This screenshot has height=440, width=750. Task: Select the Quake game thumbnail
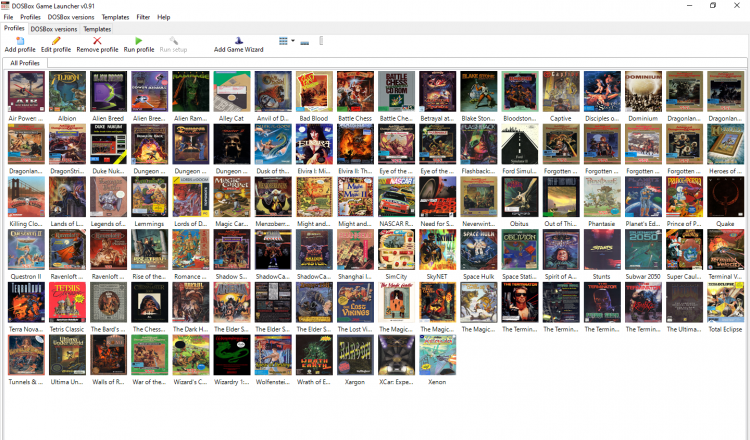click(726, 197)
